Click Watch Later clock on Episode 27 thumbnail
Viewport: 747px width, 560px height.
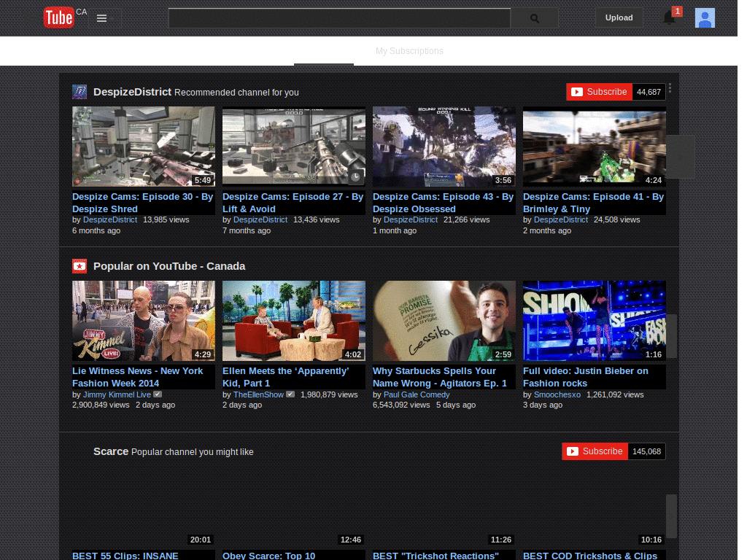[355, 177]
